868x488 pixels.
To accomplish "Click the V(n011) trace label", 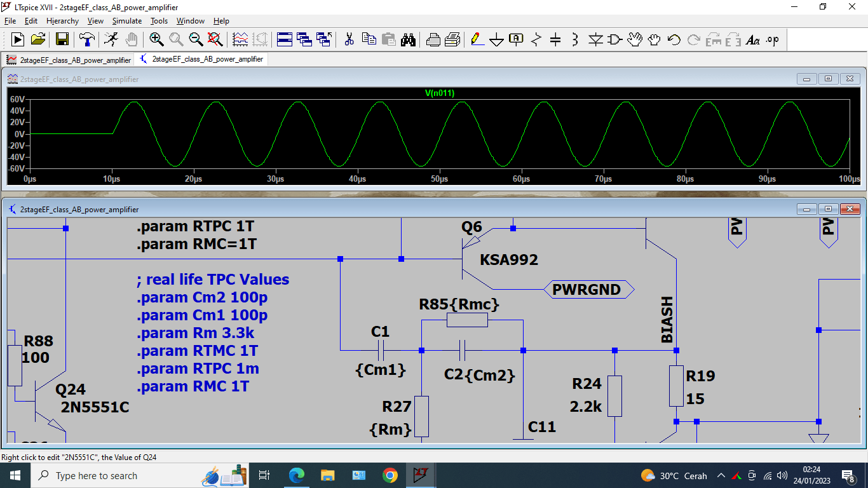I will [440, 93].
